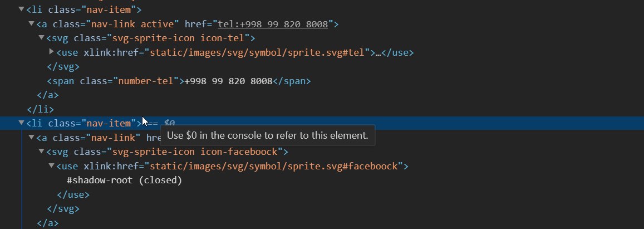Select the #shadow-root (closed) node
The height and width of the screenshot is (229, 644).
124,181
